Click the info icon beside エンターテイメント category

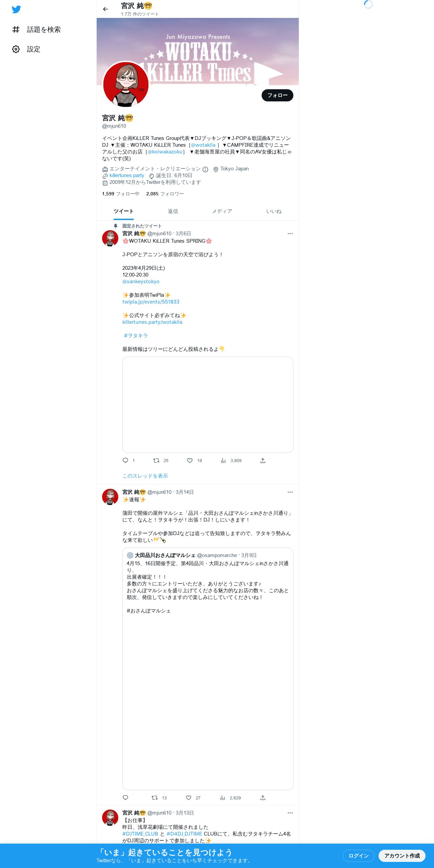(205, 169)
